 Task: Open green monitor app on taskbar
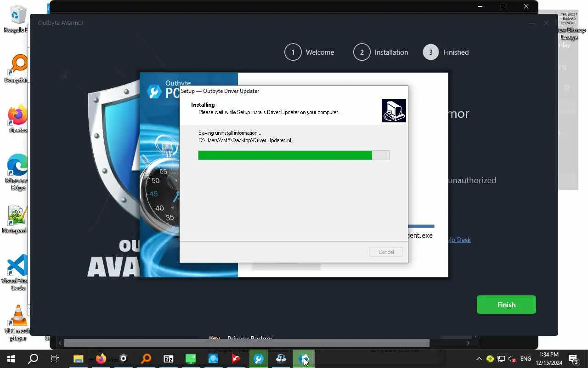click(191, 359)
